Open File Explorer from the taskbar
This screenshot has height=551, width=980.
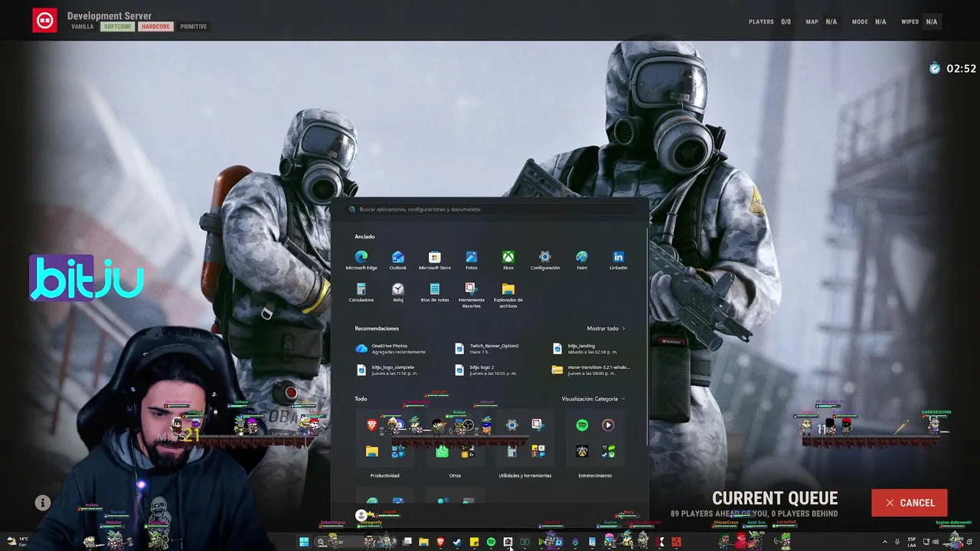(x=423, y=543)
